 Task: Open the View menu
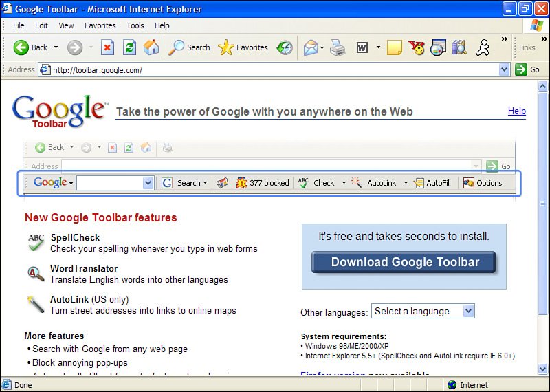point(66,25)
